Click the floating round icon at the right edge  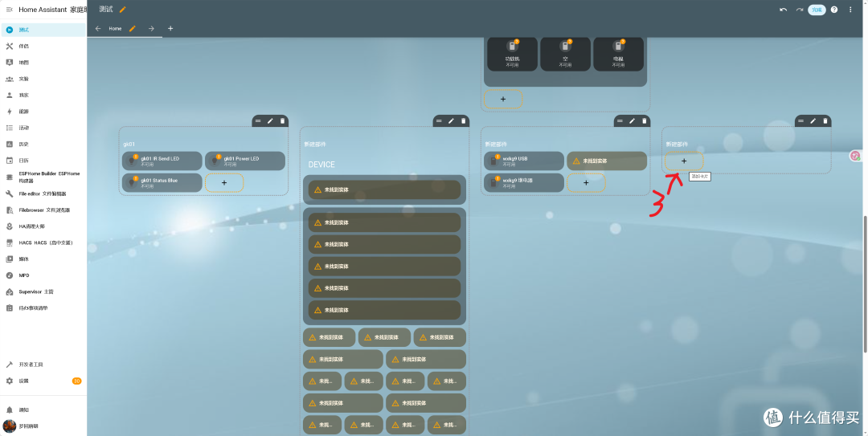[856, 156]
